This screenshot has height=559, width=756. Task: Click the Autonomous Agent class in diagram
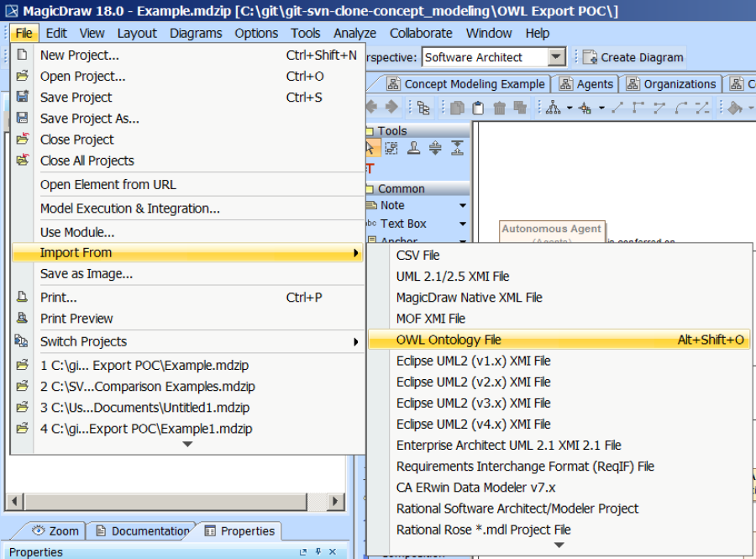point(552,232)
